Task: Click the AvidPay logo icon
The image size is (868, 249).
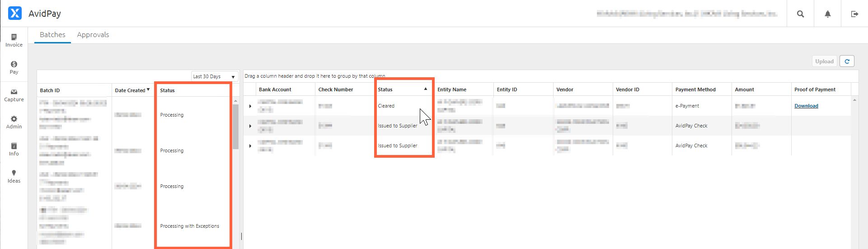Action: coord(15,14)
